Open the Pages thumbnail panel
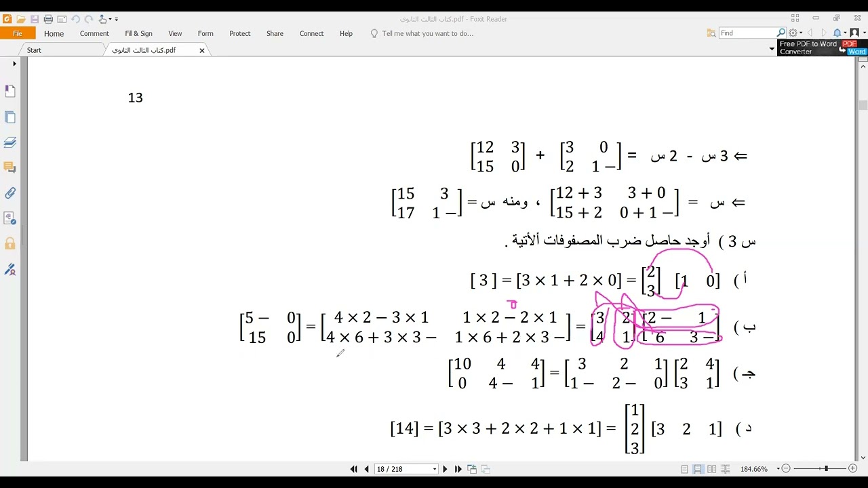868x488 pixels. point(10,117)
